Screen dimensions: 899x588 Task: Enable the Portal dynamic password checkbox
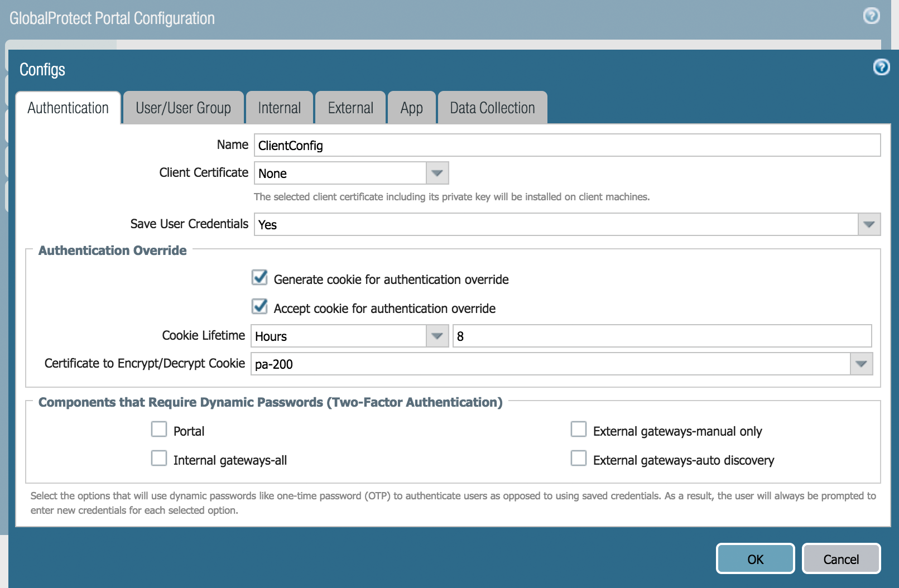pyautogui.click(x=159, y=429)
